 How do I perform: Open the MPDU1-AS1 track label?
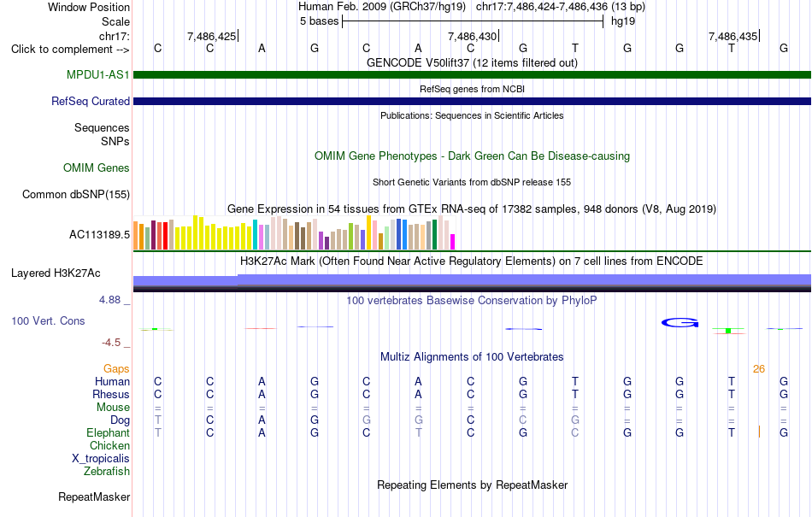coord(98,75)
